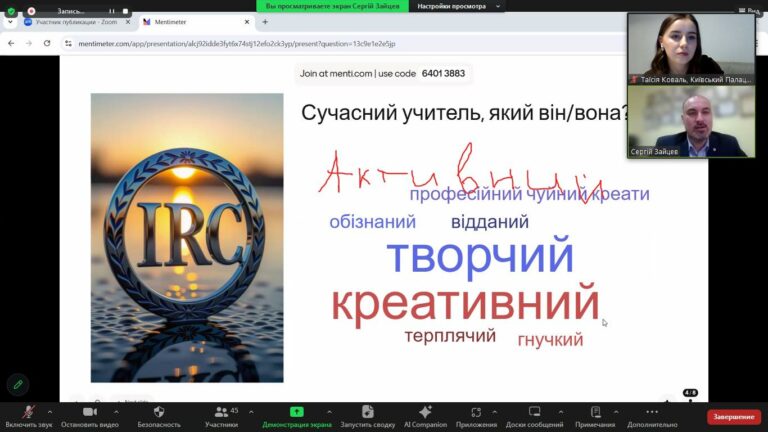Open the AI Companion icon
The image size is (768, 432).
click(x=425, y=412)
